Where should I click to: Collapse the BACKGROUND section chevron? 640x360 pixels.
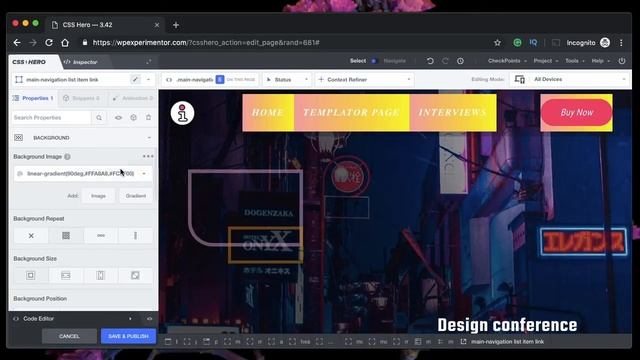pyautogui.click(x=149, y=138)
